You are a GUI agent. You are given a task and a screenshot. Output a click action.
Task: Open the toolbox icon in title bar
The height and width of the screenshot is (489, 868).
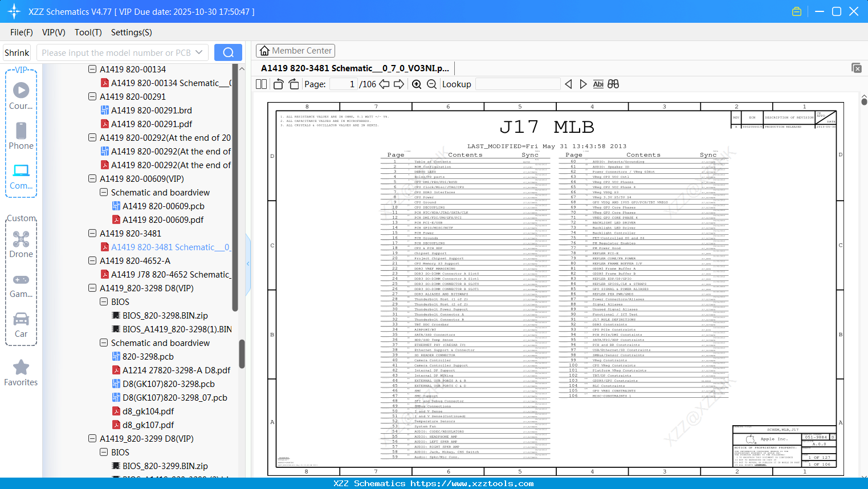(x=797, y=11)
